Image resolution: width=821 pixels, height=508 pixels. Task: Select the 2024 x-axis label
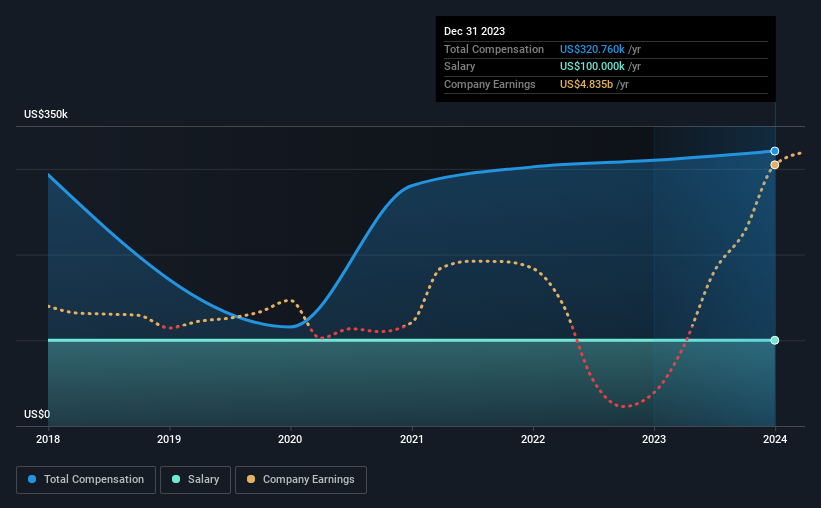tap(775, 439)
